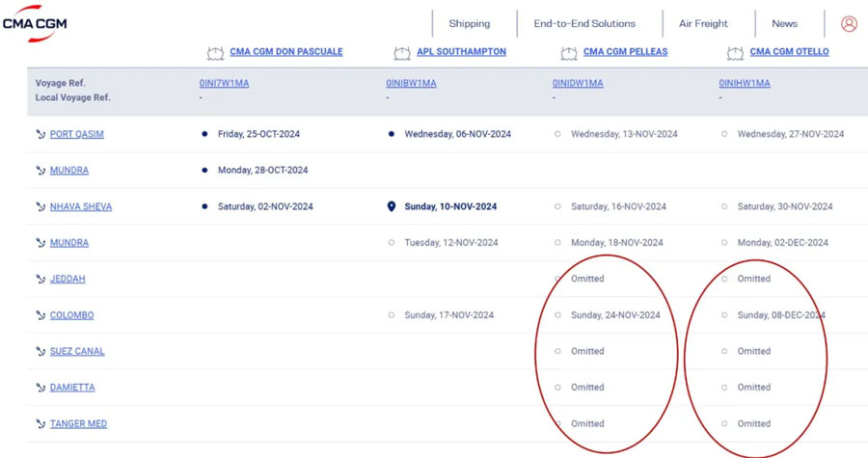Click Omitted for DAMIETTA under CMA CGM PELLEAS
The image size is (868, 458).
pyautogui.click(x=587, y=388)
